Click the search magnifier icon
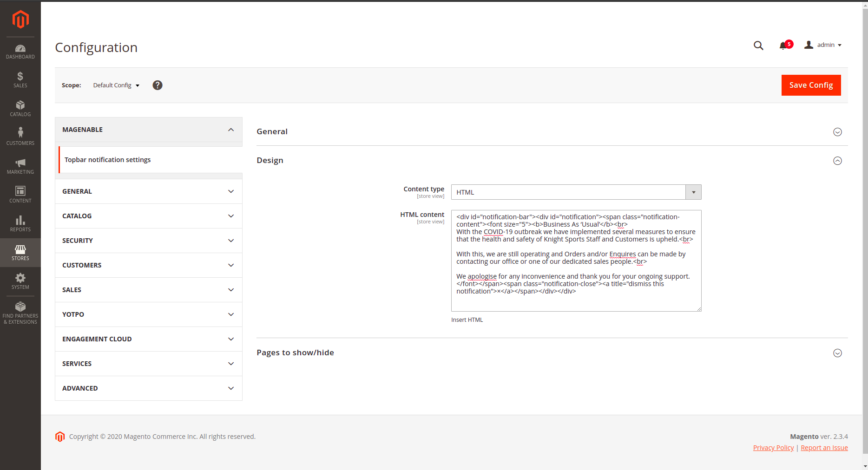Image resolution: width=868 pixels, height=470 pixels. pos(758,46)
